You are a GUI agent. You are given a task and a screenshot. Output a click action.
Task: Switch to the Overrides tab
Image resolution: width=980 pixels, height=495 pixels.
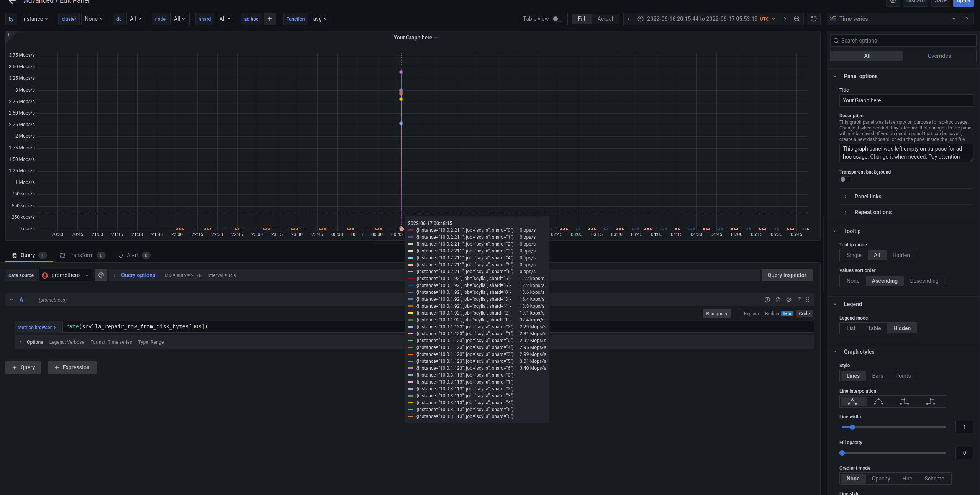(939, 56)
